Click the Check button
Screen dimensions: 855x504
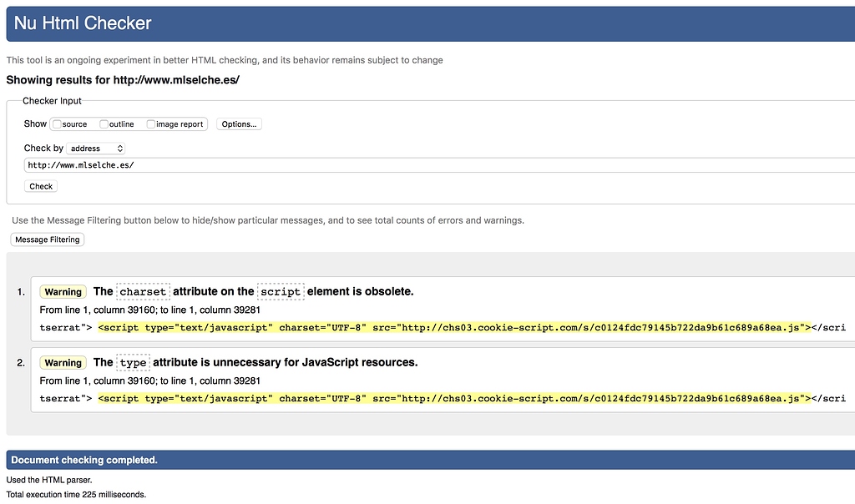(x=40, y=186)
